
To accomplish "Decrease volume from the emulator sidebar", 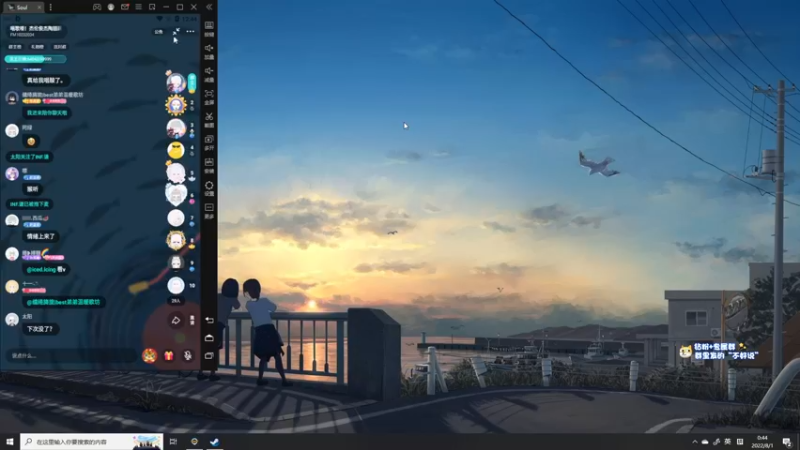I will tap(209, 73).
